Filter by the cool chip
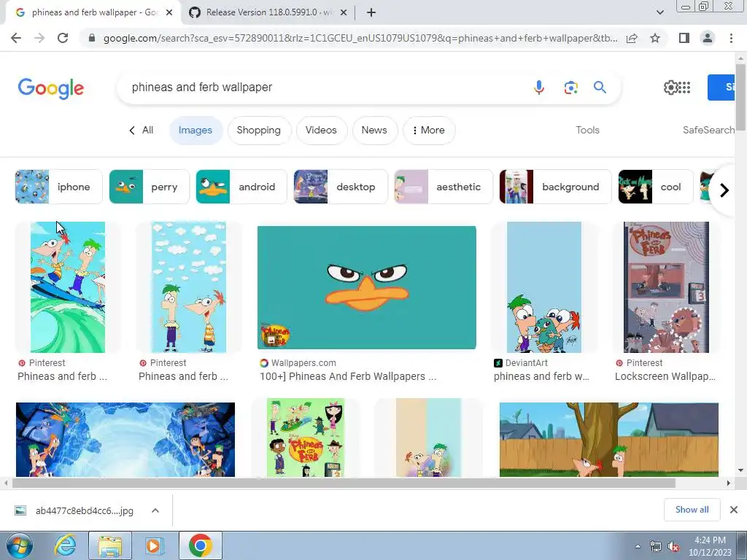747x560 pixels. 656,187
